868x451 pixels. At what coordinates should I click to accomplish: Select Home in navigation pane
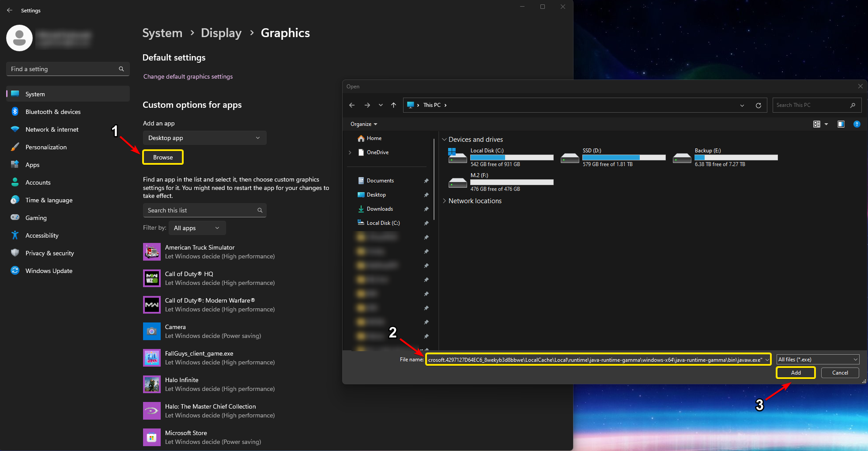click(374, 138)
